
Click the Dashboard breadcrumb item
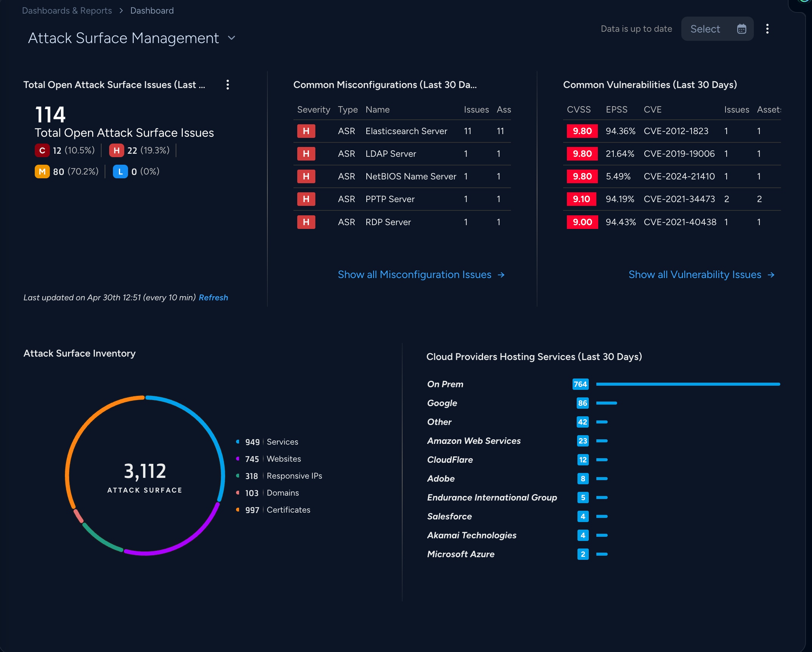[152, 11]
